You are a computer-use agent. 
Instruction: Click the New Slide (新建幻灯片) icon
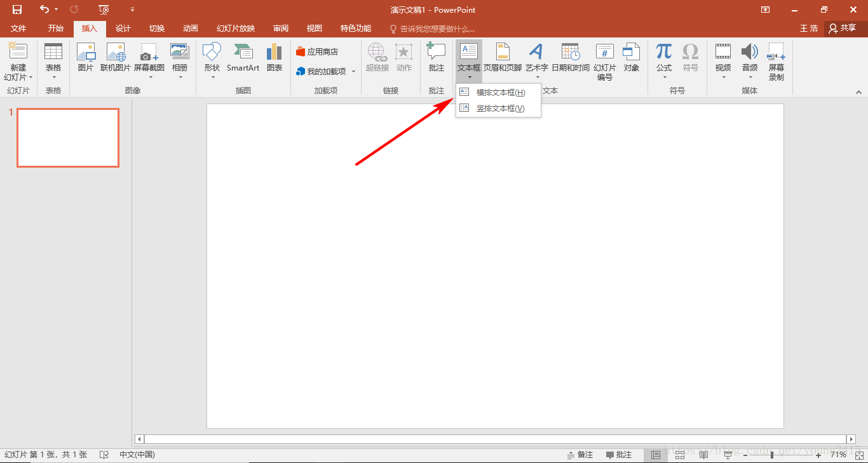[x=18, y=51]
